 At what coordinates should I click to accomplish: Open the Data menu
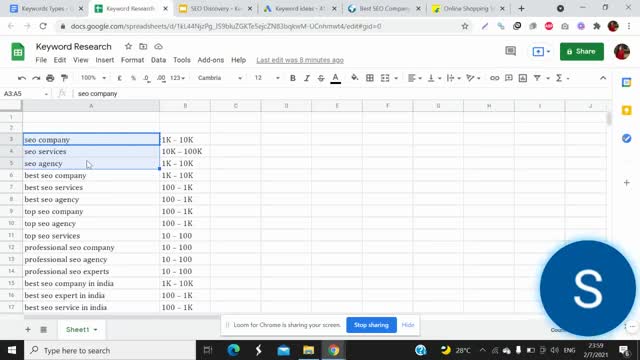[x=158, y=60]
